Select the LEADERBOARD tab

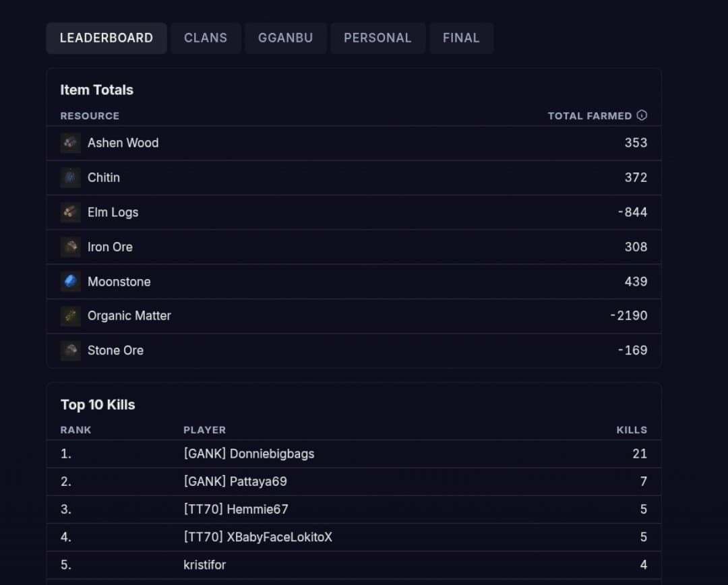(106, 38)
